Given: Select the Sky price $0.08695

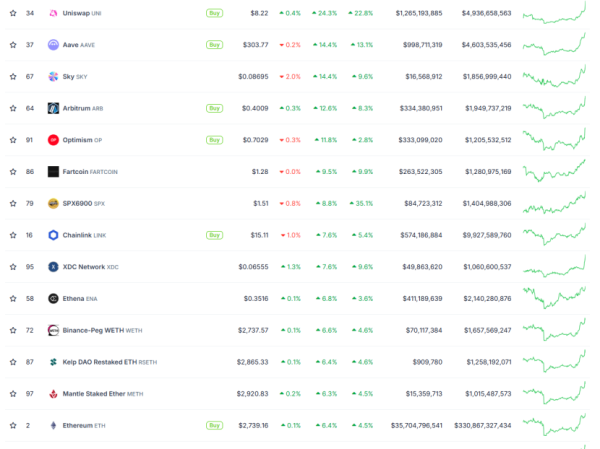Looking at the screenshot, I should (x=253, y=77).
